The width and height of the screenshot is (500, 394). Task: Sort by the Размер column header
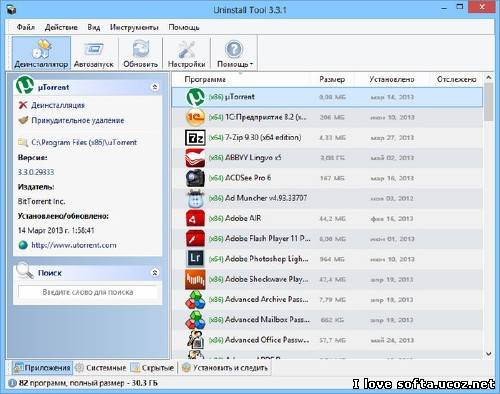(332, 79)
